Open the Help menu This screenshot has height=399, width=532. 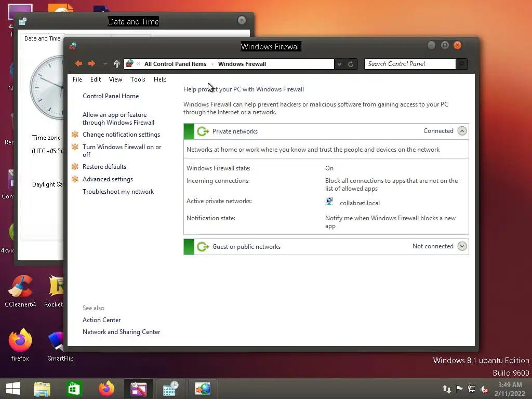point(160,79)
